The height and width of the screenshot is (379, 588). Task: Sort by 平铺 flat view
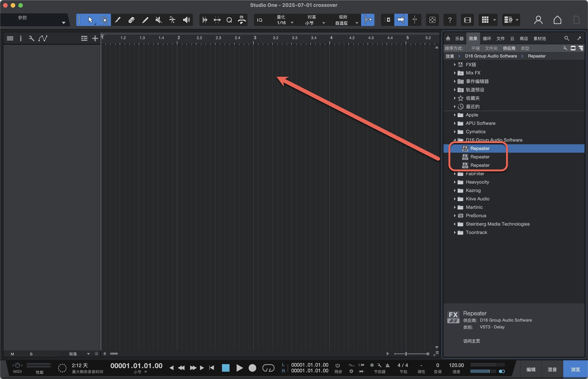pos(475,48)
